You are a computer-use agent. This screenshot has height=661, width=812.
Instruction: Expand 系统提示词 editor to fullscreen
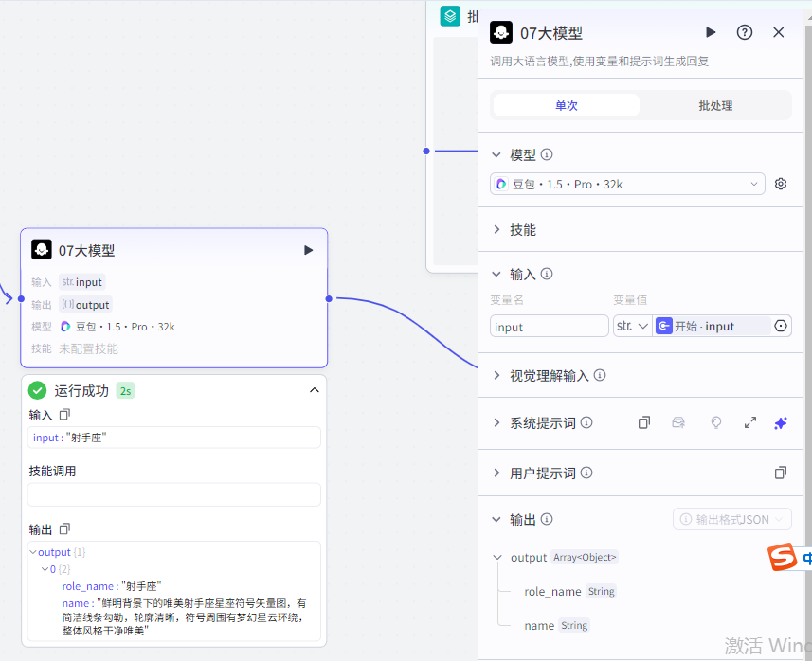[x=750, y=423]
